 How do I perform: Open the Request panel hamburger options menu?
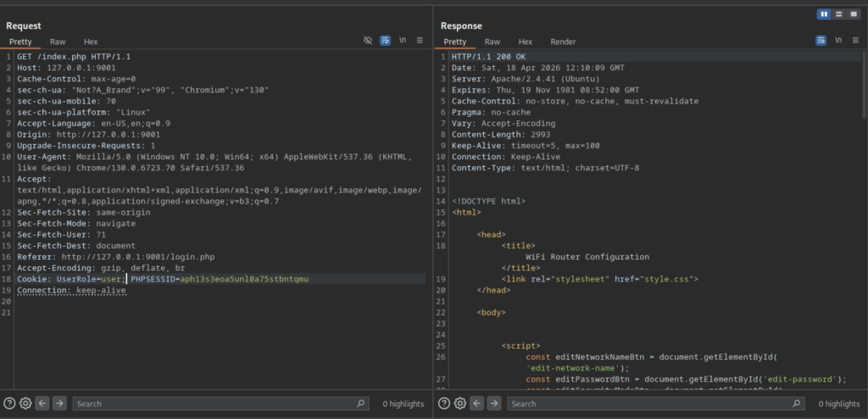(x=420, y=41)
